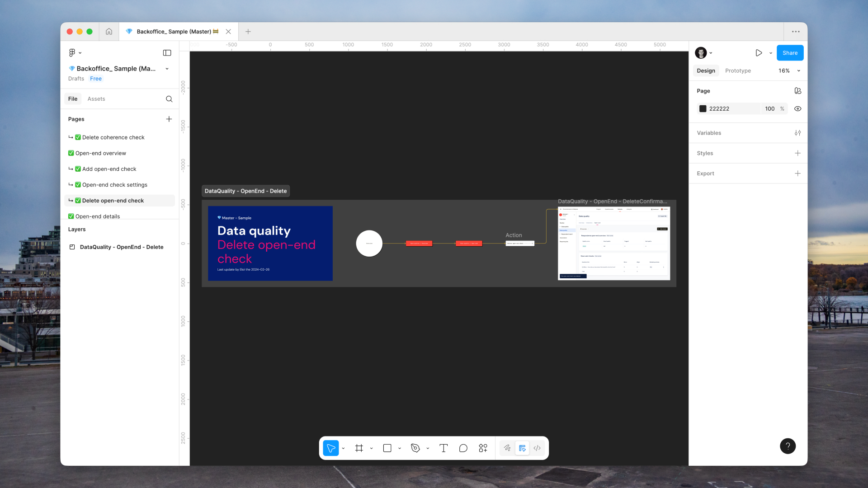The height and width of the screenshot is (488, 868).
Task: Add a new page with the plus button
Action: (169, 119)
